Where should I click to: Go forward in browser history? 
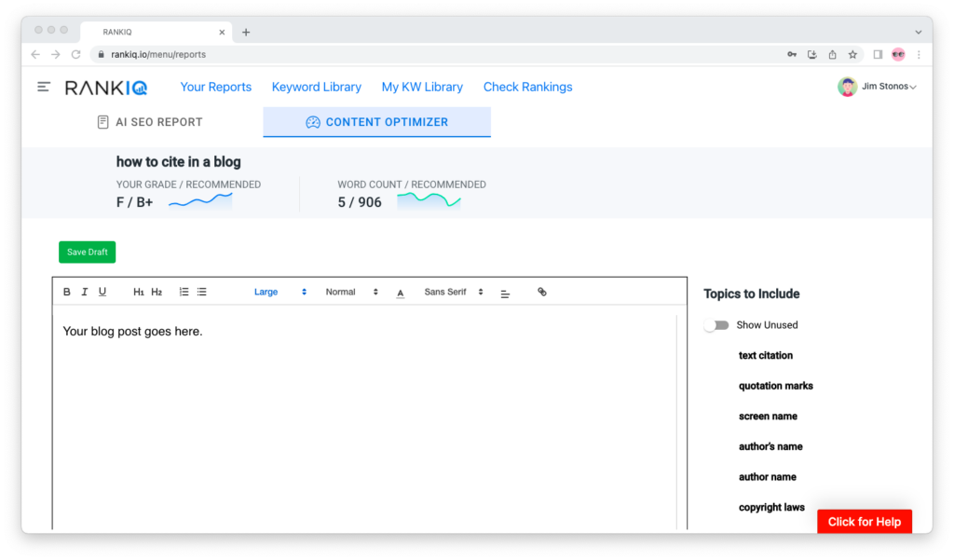(x=55, y=54)
